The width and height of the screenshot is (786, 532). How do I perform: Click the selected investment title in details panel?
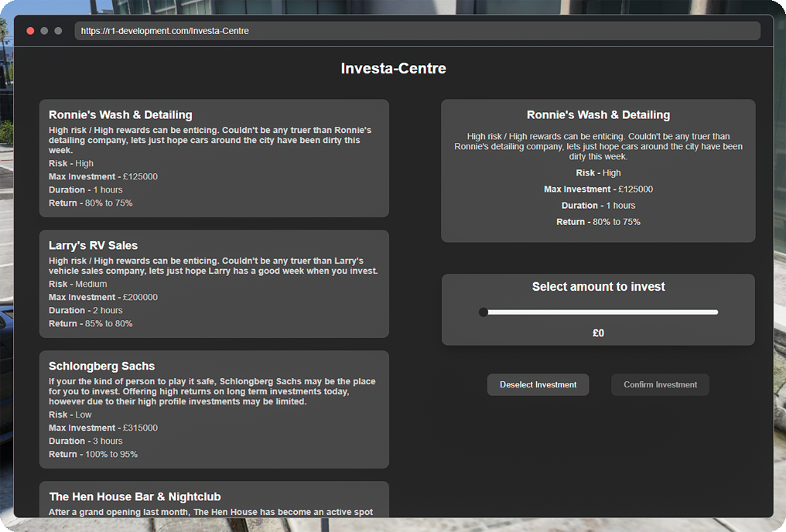599,114
